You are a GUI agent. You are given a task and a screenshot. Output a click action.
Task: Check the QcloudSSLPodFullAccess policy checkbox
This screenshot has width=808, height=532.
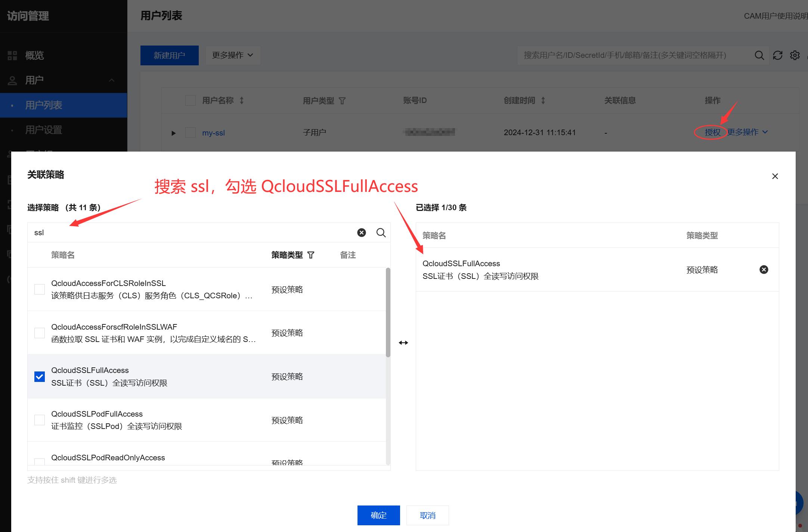(40, 420)
